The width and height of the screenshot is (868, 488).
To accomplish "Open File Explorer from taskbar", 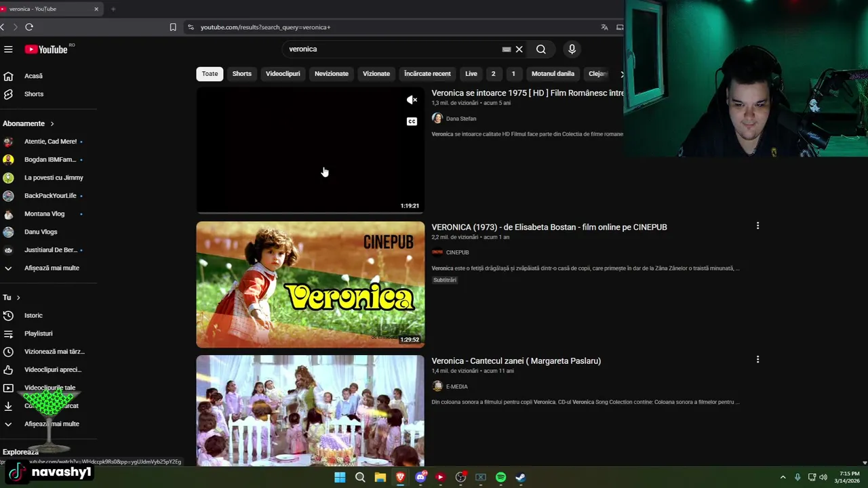I will pos(380,477).
